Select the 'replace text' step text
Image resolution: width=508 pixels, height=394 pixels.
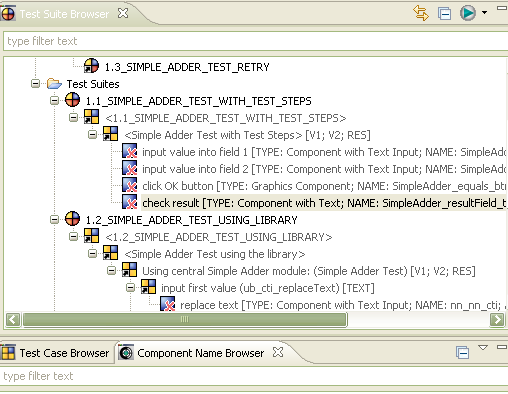[x=209, y=305]
